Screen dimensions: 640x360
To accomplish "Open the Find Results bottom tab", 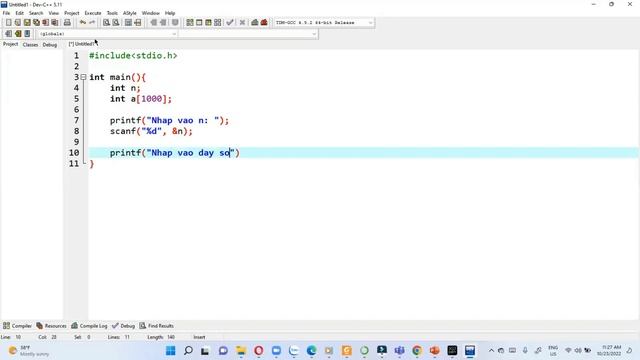I will [x=157, y=326].
